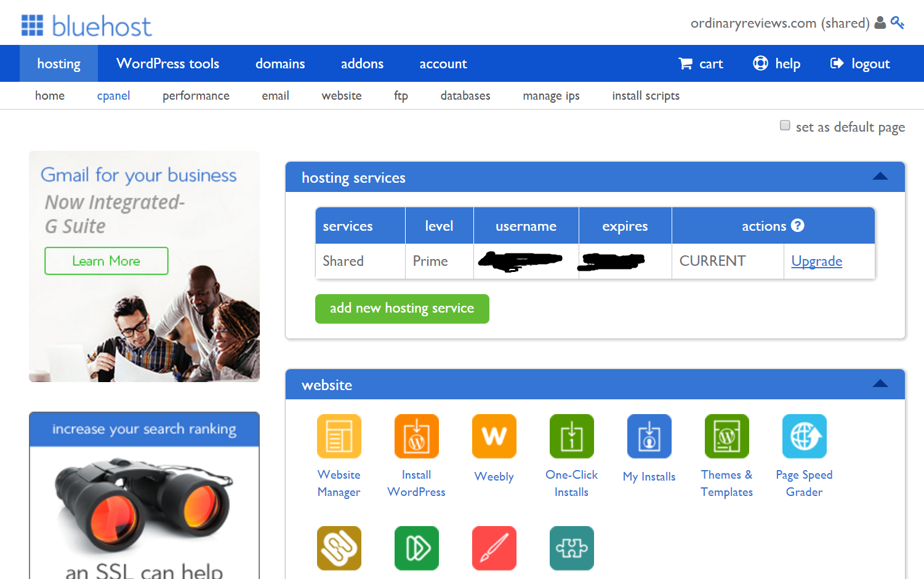Click the Page Speed Grader text link
The height and width of the screenshot is (579, 924).
pyautogui.click(x=805, y=483)
